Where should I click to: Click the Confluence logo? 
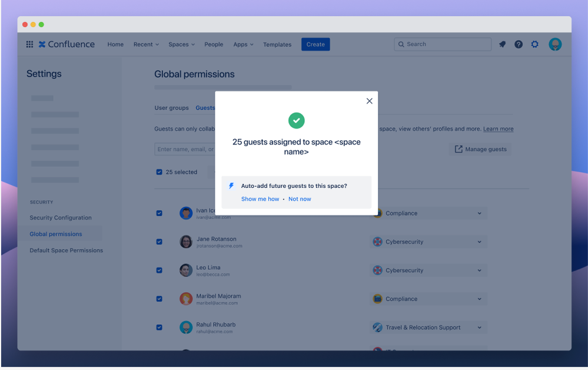pyautogui.click(x=67, y=44)
